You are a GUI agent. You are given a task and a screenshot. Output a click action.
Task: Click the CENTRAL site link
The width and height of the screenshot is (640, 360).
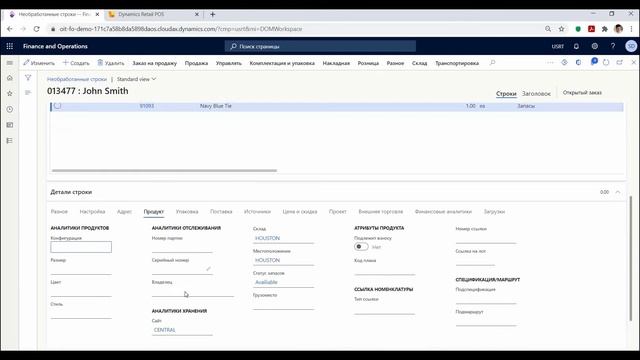[x=164, y=330]
